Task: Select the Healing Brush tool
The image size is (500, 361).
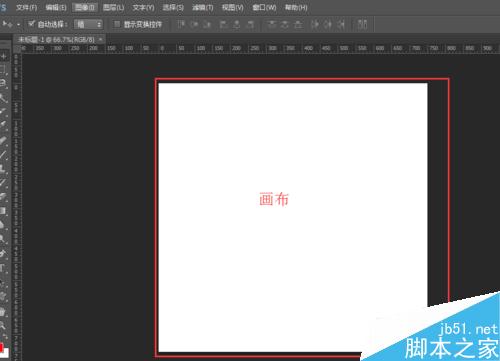Action: pos(3,140)
